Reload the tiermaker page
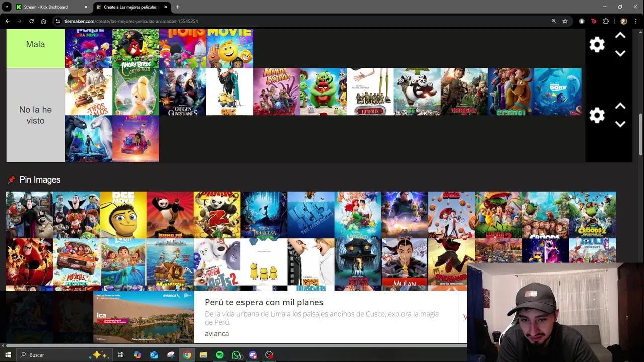The image size is (644, 362). (31, 21)
